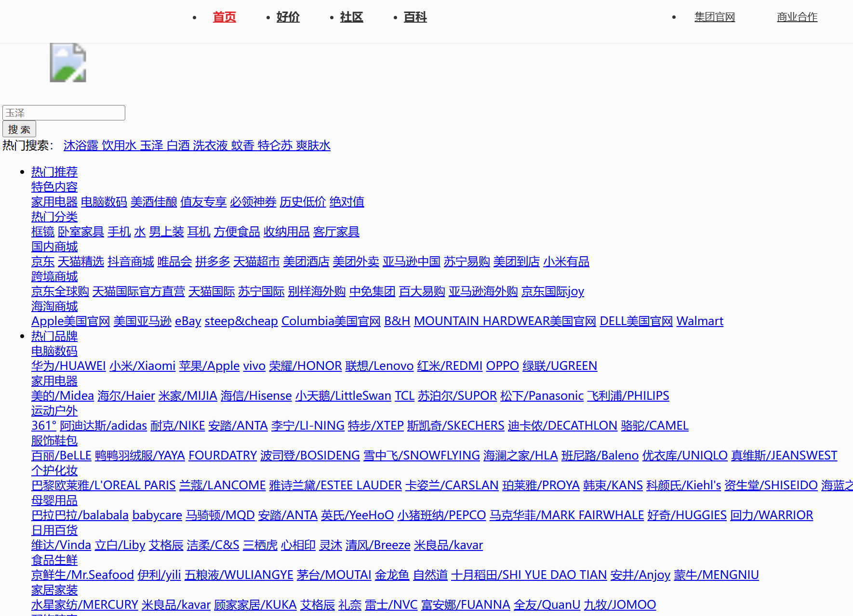This screenshot has height=616, width=853.
Task: Open 九牧/JOMOO brand
Action: [x=620, y=605]
